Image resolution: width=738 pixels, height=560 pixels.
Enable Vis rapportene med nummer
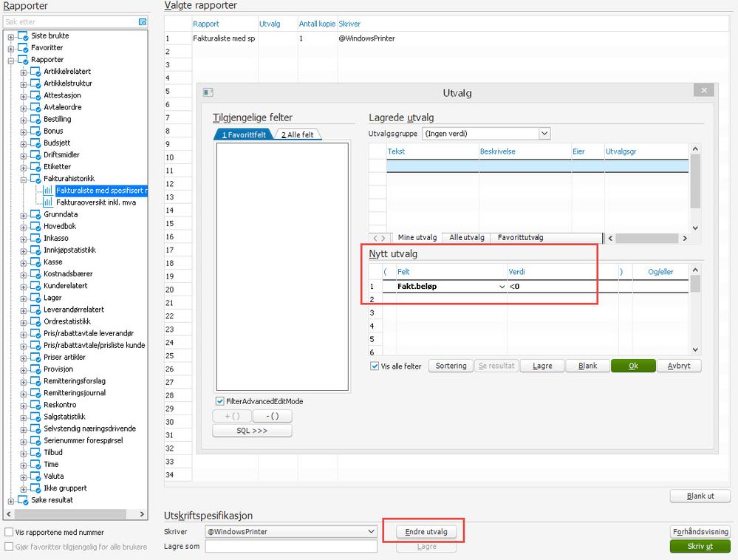pos(9,532)
